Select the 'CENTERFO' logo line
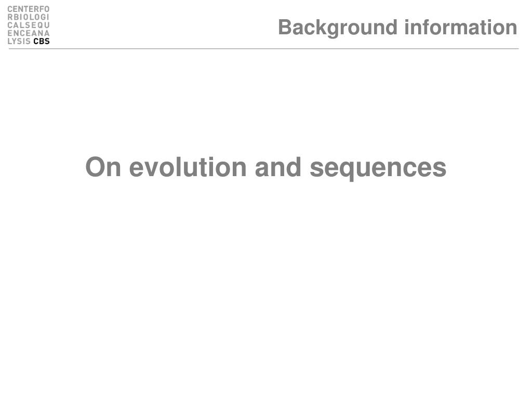The width and height of the screenshot is (532, 399). (x=29, y=9)
